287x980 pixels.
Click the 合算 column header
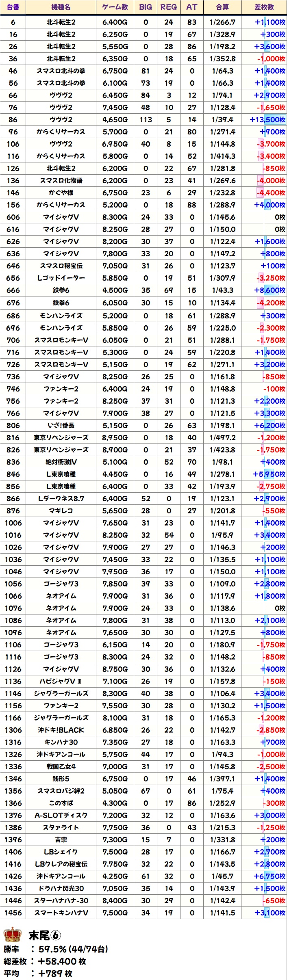[222, 7]
